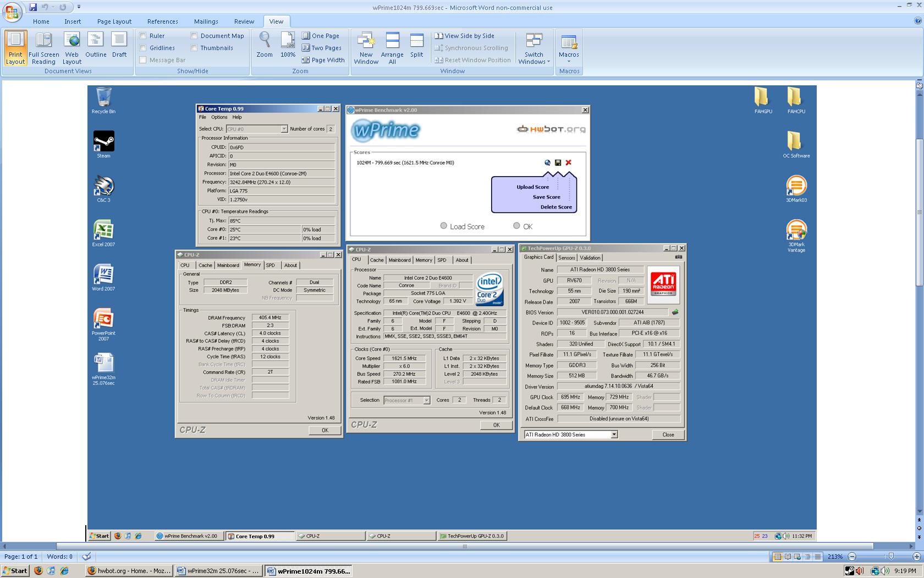Open the References ribbon tab
This screenshot has width=924, height=578.
click(x=163, y=21)
